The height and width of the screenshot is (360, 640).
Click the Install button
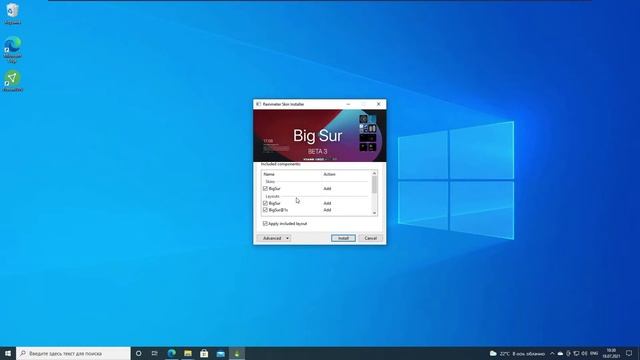pyautogui.click(x=343, y=238)
